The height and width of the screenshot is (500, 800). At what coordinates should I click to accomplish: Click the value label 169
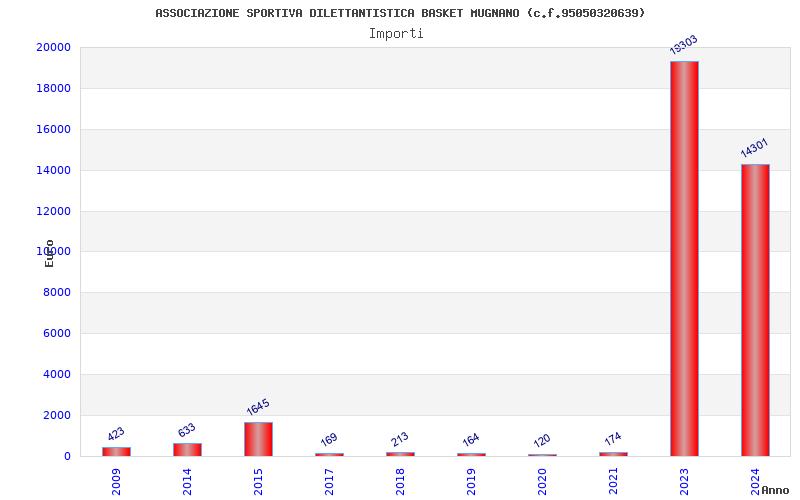(329, 439)
